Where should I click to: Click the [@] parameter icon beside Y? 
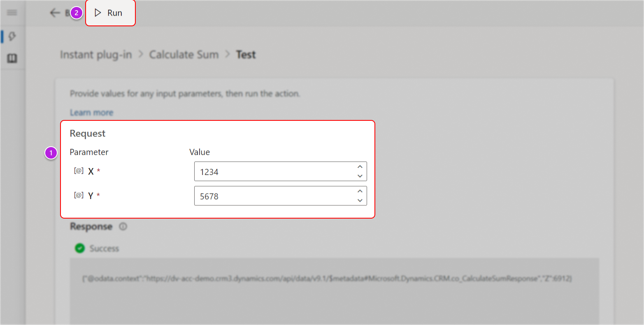78,195
